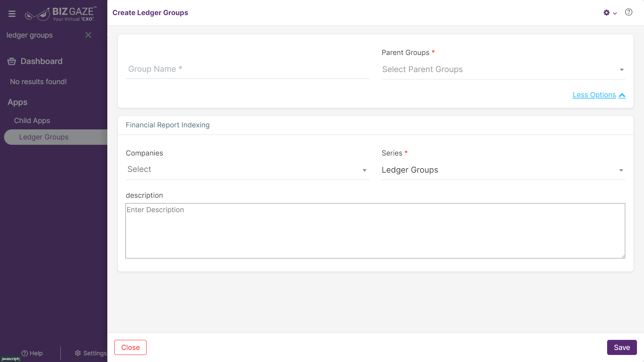Click the BizGaze logo

coord(61,14)
